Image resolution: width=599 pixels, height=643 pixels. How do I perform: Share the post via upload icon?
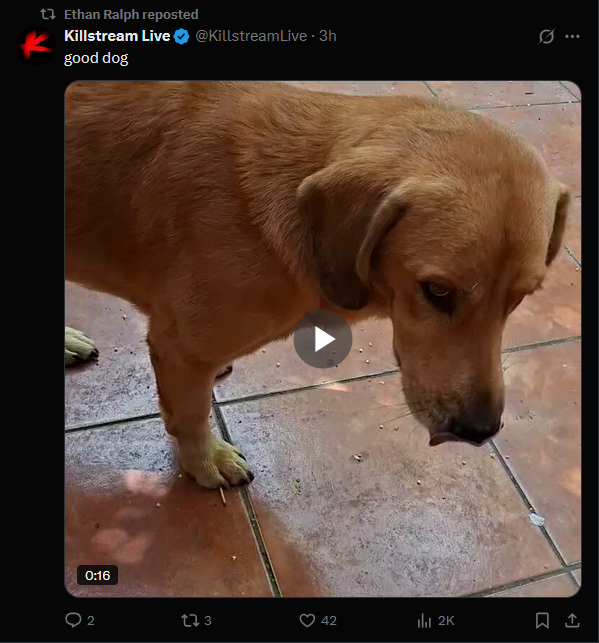tap(572, 620)
